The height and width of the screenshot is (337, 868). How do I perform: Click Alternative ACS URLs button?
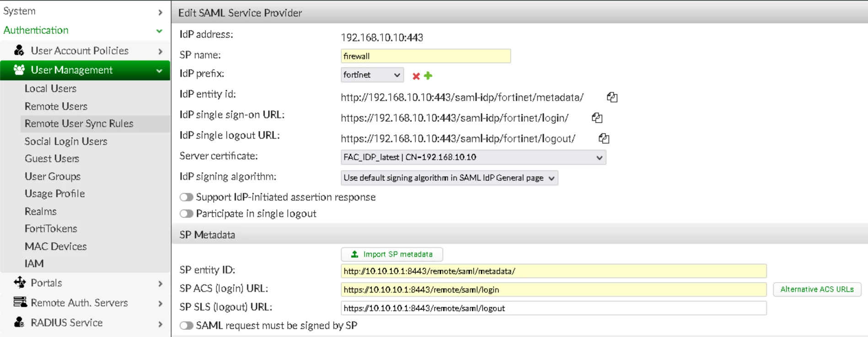817,289
